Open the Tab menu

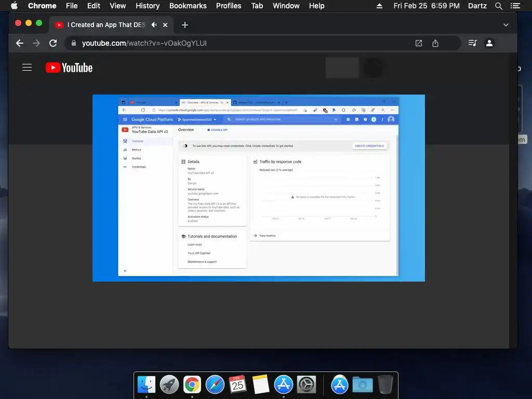coord(257,6)
